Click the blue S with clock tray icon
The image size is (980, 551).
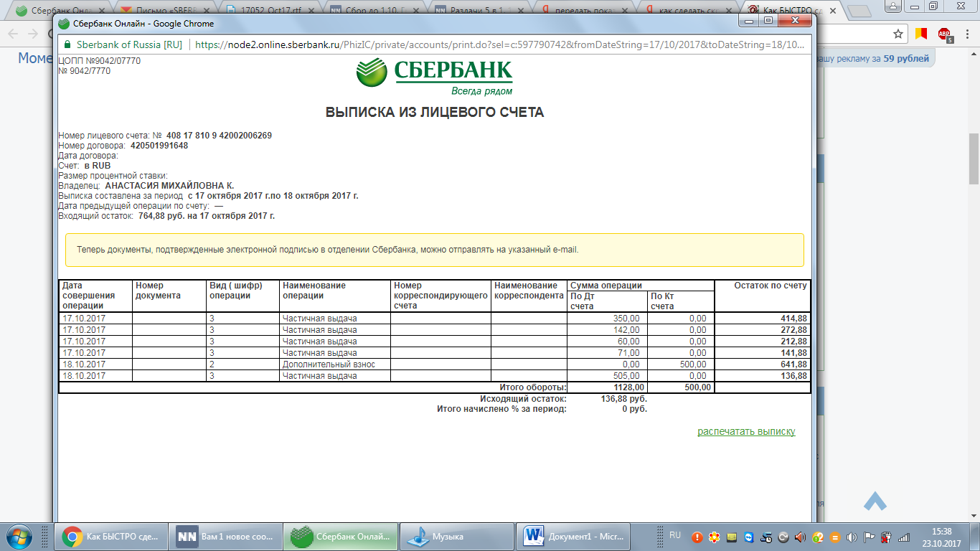coord(766,537)
